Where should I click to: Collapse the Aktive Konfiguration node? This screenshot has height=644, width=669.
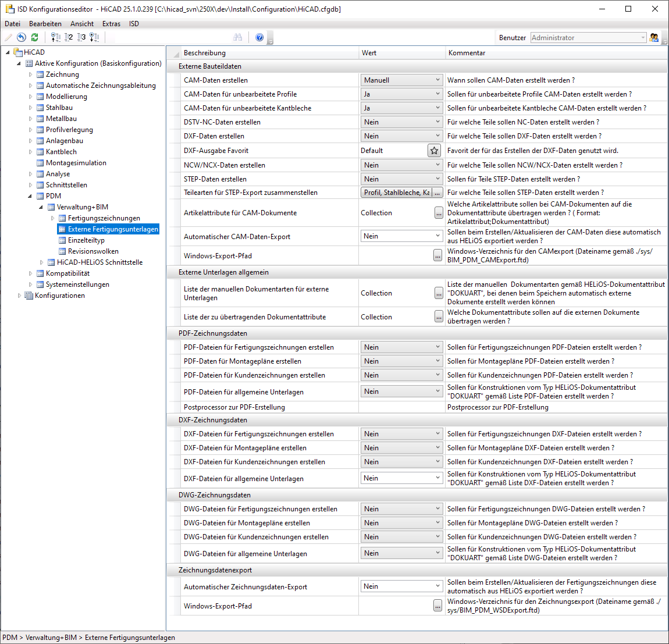point(19,63)
